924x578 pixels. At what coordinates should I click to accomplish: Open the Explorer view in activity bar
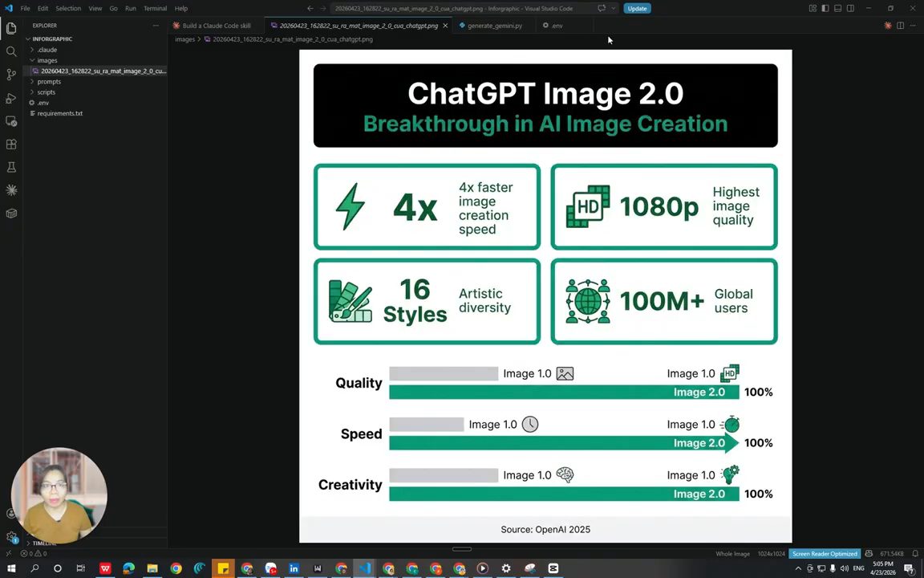tap(11, 28)
